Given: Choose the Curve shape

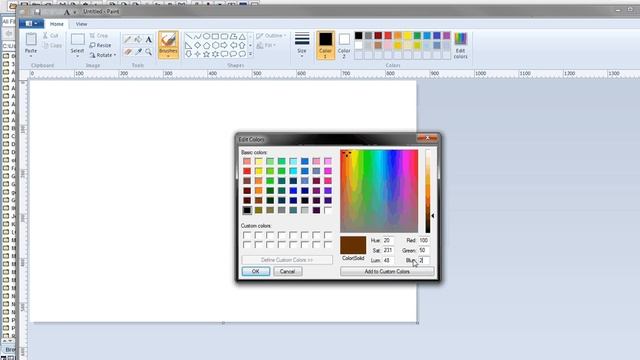Looking at the screenshot, I should (198, 36).
